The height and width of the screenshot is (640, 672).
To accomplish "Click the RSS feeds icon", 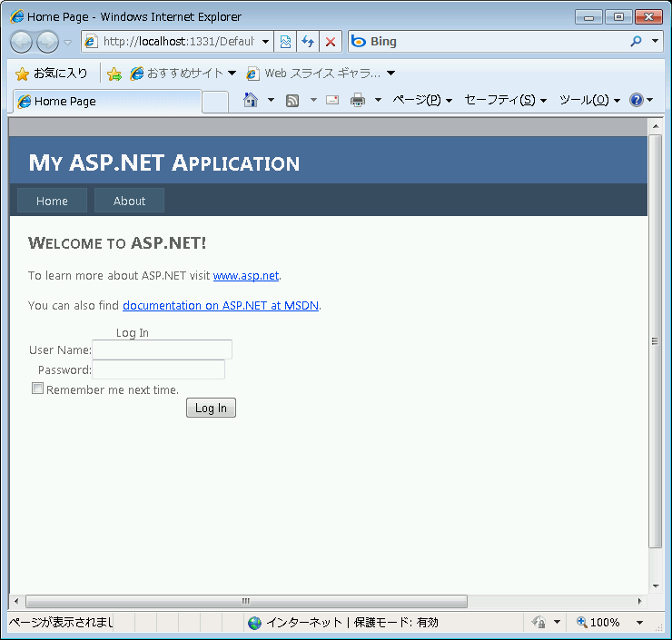I will coord(292,101).
